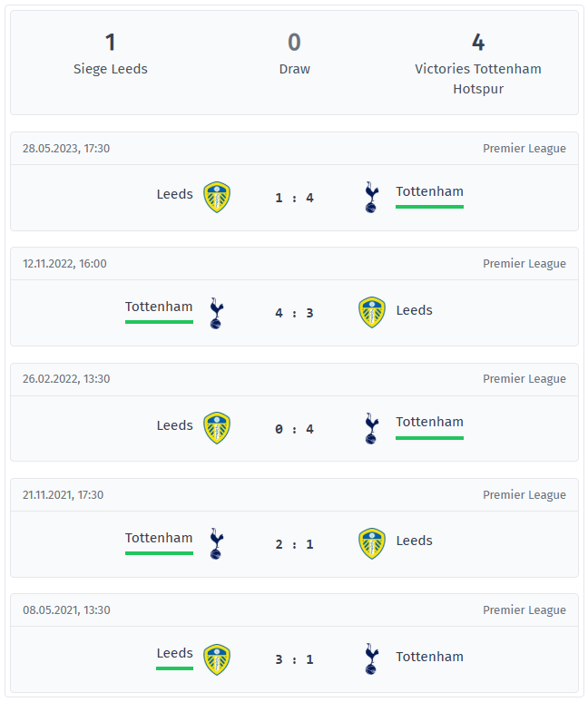The image size is (588, 702).
Task: Click the Leeds crest in the 21.11.2021 match
Action: coord(371,543)
